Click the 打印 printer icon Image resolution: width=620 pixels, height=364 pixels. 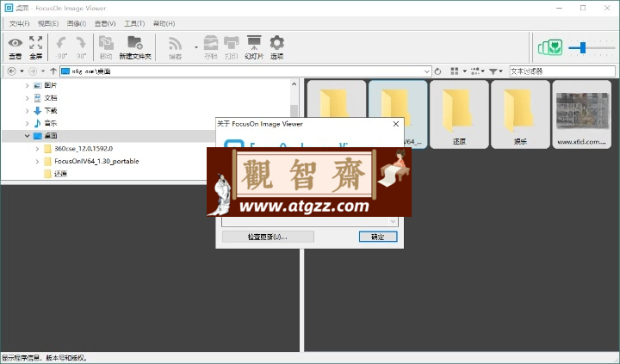(x=232, y=47)
